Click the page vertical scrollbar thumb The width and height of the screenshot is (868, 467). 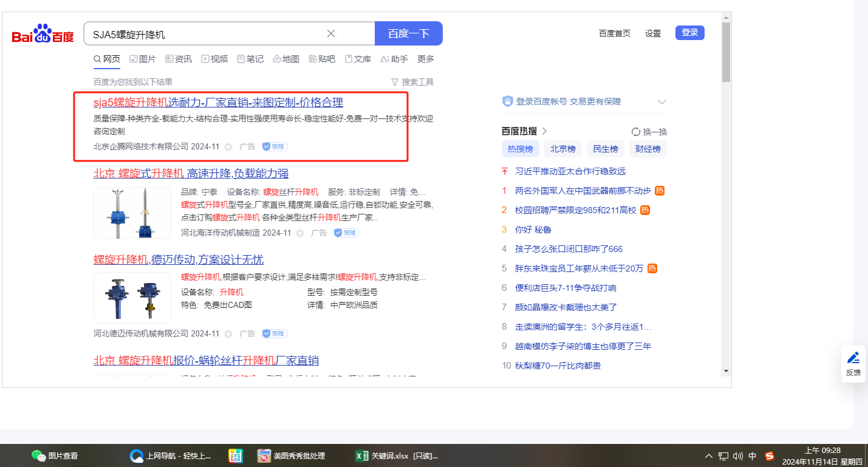[x=726, y=52]
